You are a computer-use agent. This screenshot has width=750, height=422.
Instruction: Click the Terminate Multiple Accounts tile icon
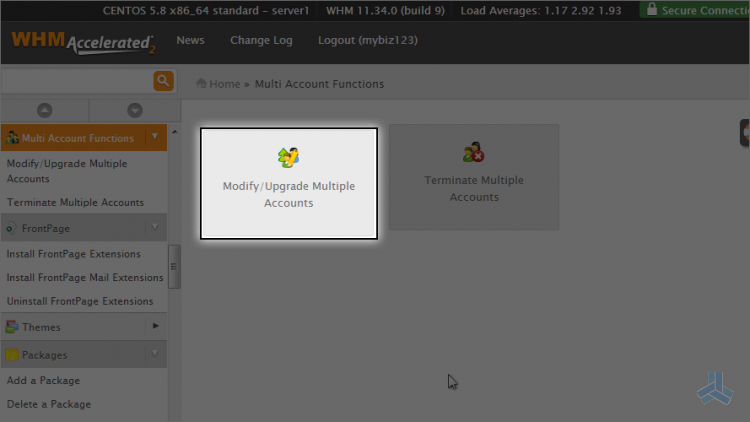point(474,152)
